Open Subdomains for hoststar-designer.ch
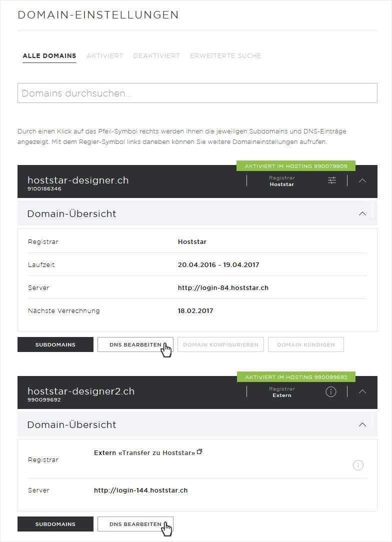 pos(55,344)
